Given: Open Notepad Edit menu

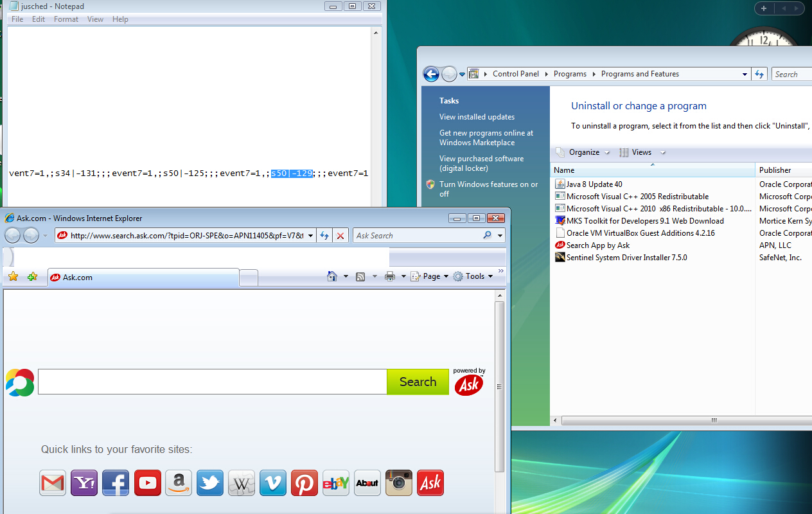Looking at the screenshot, I should 39,19.
